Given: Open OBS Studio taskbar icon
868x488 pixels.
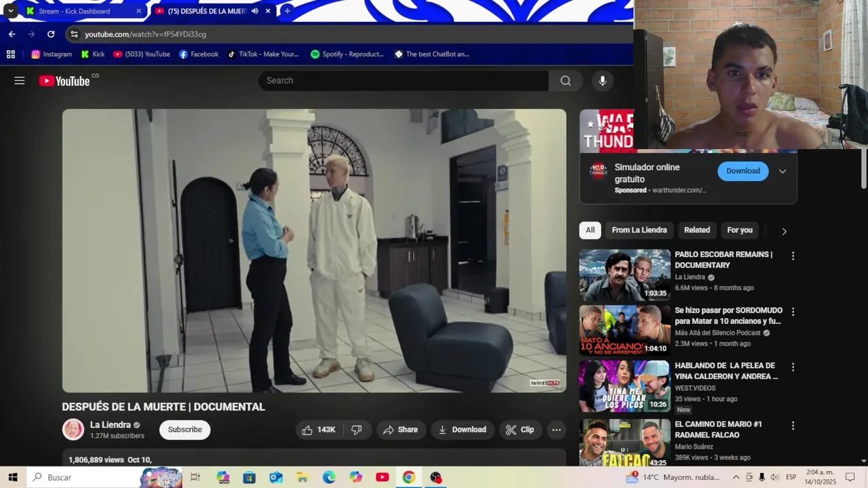Looking at the screenshot, I should pyautogui.click(x=435, y=477).
